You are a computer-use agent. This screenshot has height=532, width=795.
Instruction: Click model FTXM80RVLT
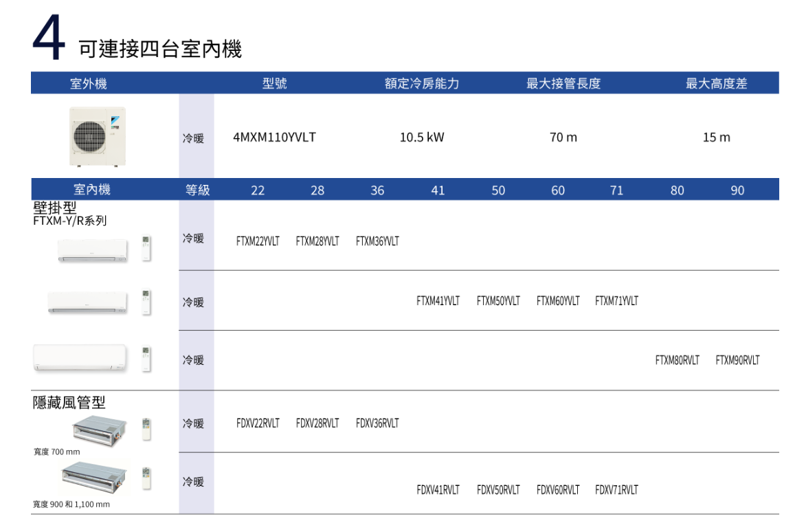[677, 361]
